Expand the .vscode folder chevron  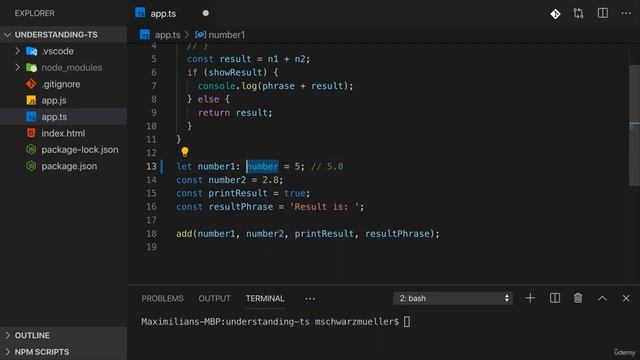tap(17, 51)
